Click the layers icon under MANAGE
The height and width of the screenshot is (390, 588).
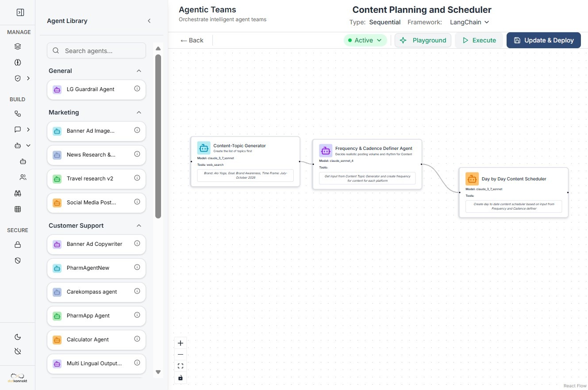[x=18, y=46]
